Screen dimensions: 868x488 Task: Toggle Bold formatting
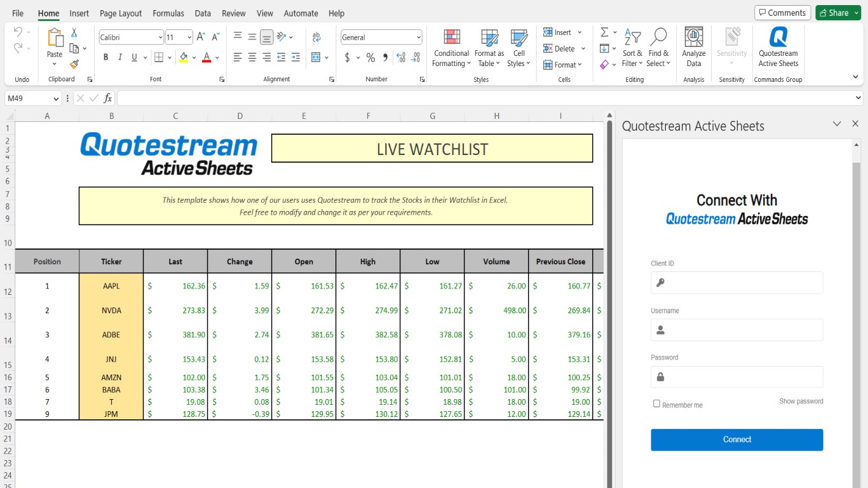click(105, 57)
